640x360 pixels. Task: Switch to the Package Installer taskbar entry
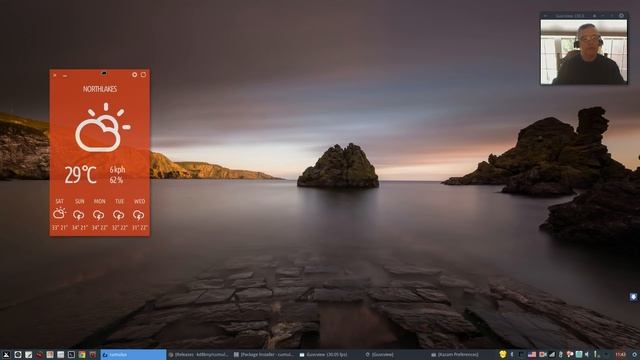[264, 355]
